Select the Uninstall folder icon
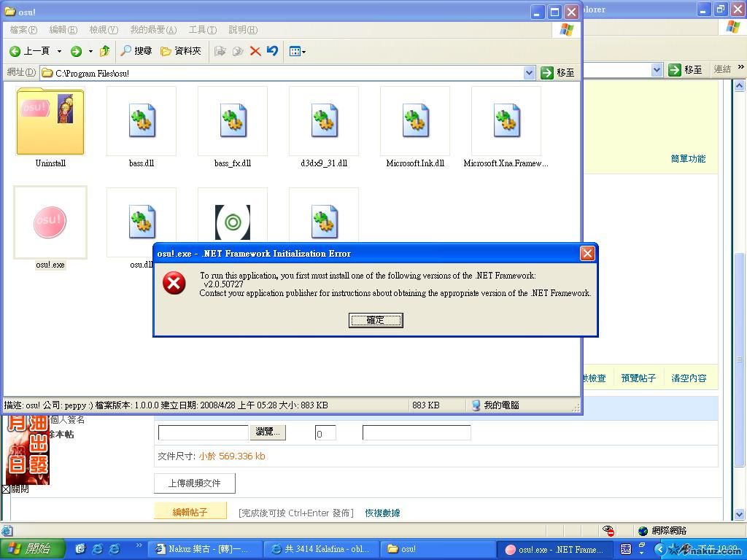The height and width of the screenshot is (560, 747). (x=50, y=122)
